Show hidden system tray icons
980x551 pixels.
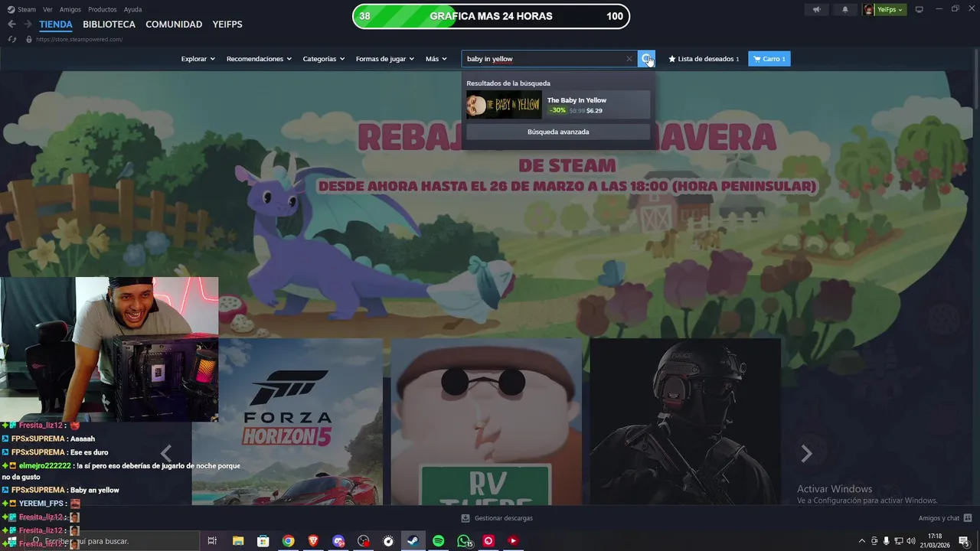point(862,541)
